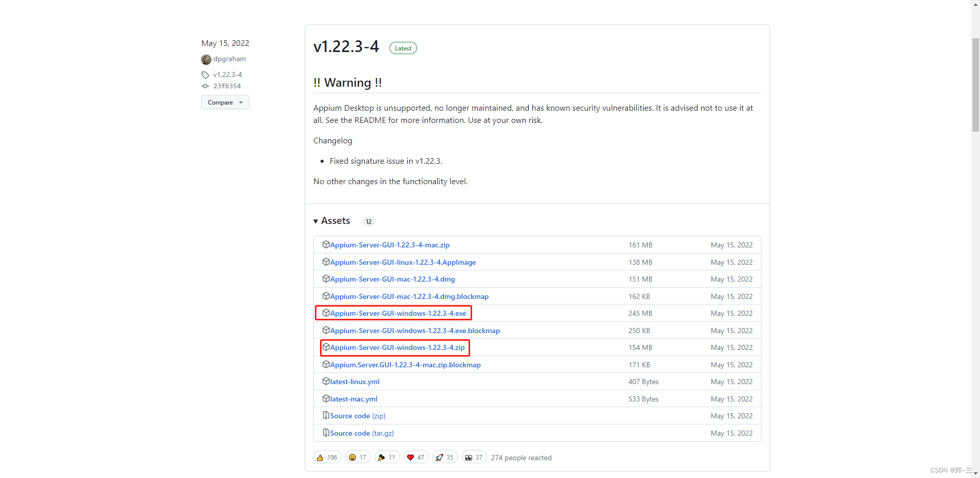Viewport: 980px width, 478px height.
Task: Click the date in the windows .exe row
Action: point(731,314)
